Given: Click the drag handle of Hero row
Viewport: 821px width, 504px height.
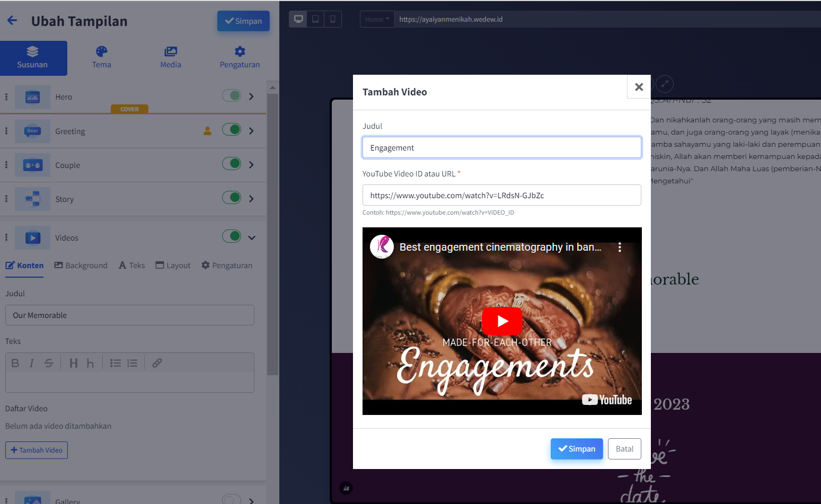Looking at the screenshot, I should point(6,97).
